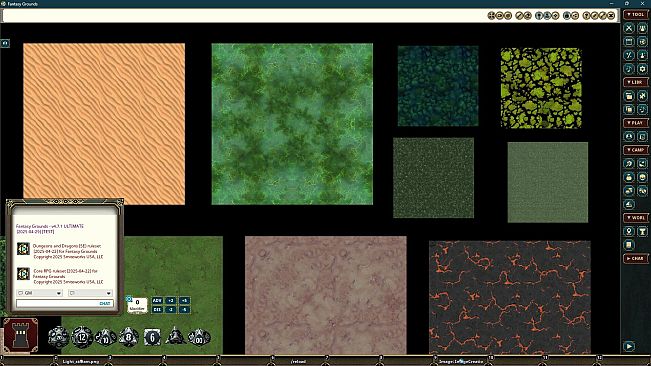Viewport: 651px width, 366px height.
Task: Select the bright yellow-green moss texture tile
Action: (541, 88)
